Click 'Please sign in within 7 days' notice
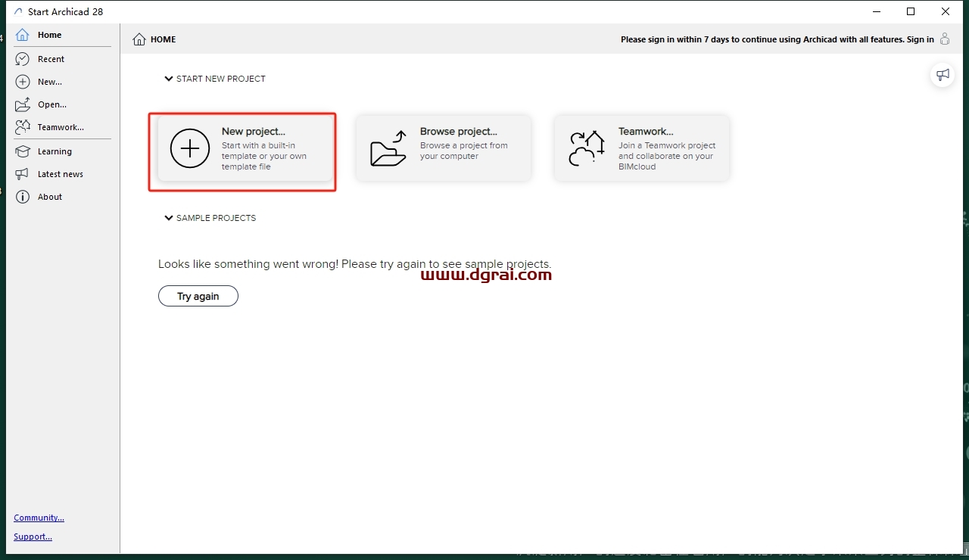This screenshot has height=560, width=969. [762, 39]
